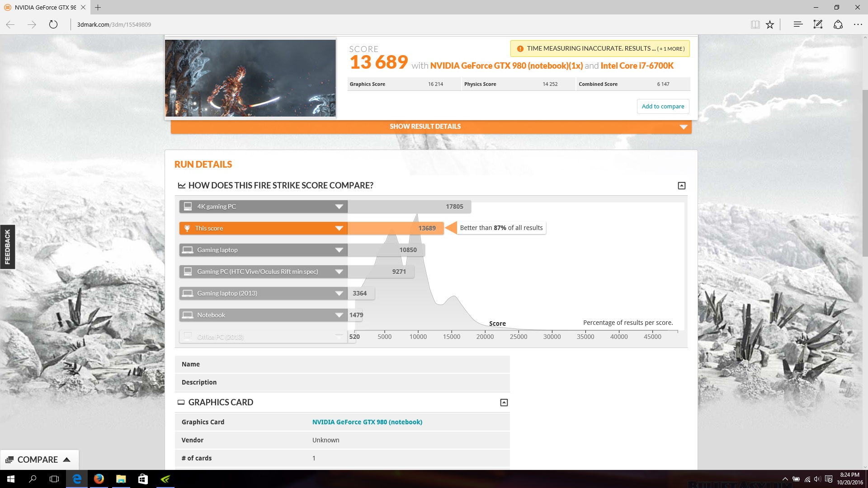Click the Gaming PC 9271 bar value
The width and height of the screenshot is (868, 488).
(x=399, y=272)
